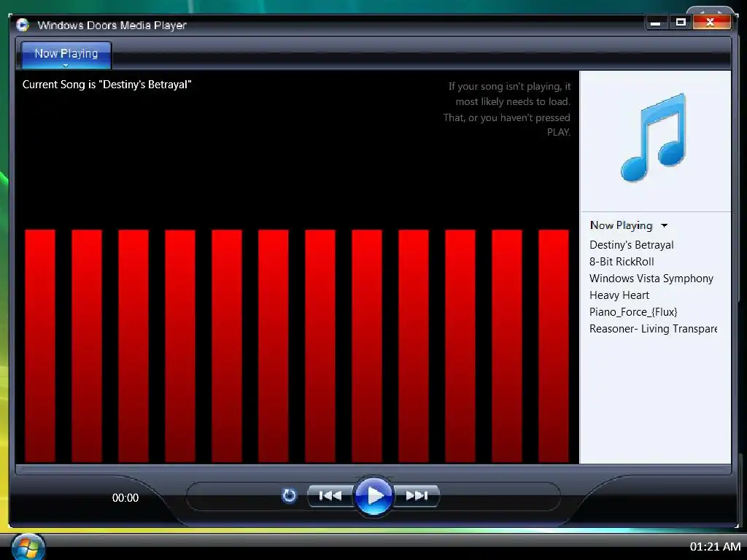The image size is (747, 560).
Task: Skip to the next track
Action: 416,496
